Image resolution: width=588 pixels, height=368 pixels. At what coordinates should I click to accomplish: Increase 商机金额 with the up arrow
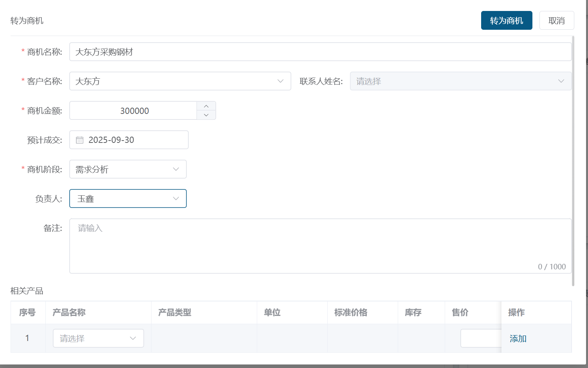tap(206, 106)
